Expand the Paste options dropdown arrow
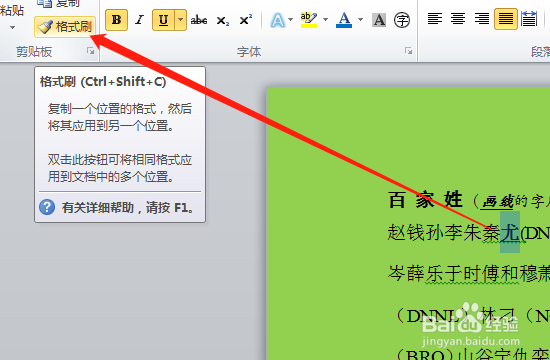The height and width of the screenshot is (360, 550). (12, 27)
